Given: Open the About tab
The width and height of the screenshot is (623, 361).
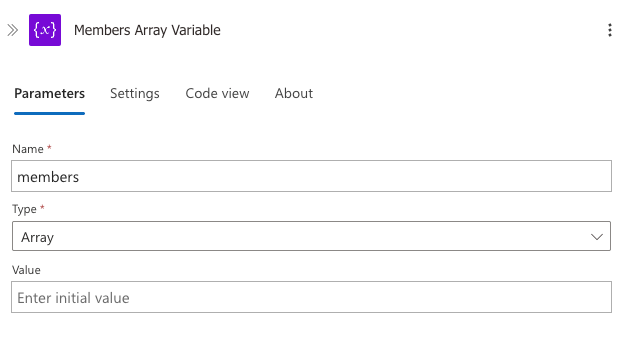Looking at the screenshot, I should point(294,94).
